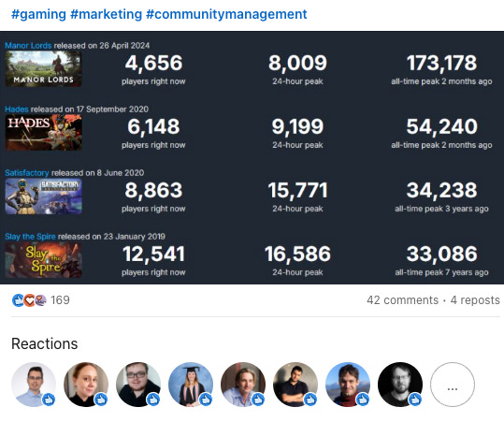504x422 pixels.
Task: Click the Hades game title link
Action: (17, 109)
